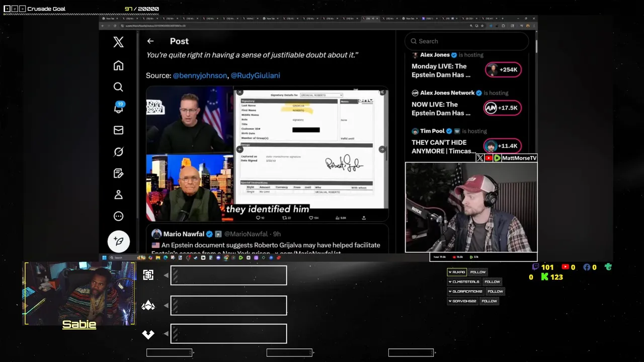Click the Facebook icon in viewer counts
The height and width of the screenshot is (362, 644).
pyautogui.click(x=587, y=267)
